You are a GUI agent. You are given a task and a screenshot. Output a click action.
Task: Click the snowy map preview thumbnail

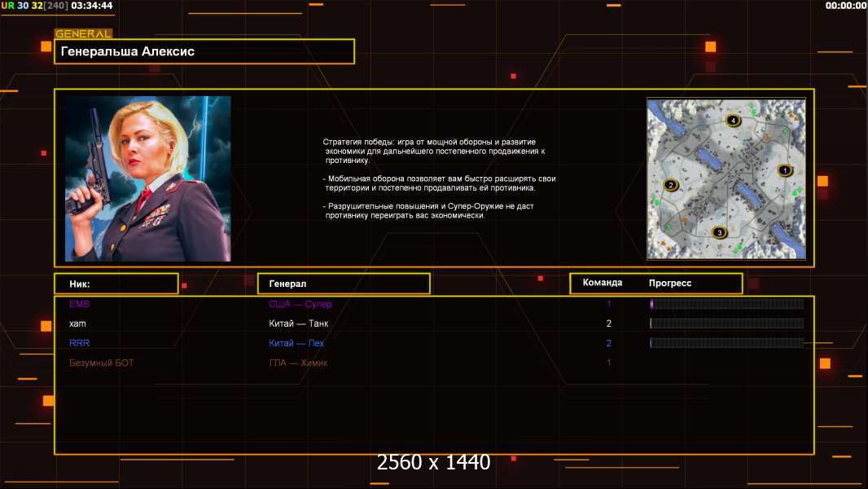(x=726, y=178)
